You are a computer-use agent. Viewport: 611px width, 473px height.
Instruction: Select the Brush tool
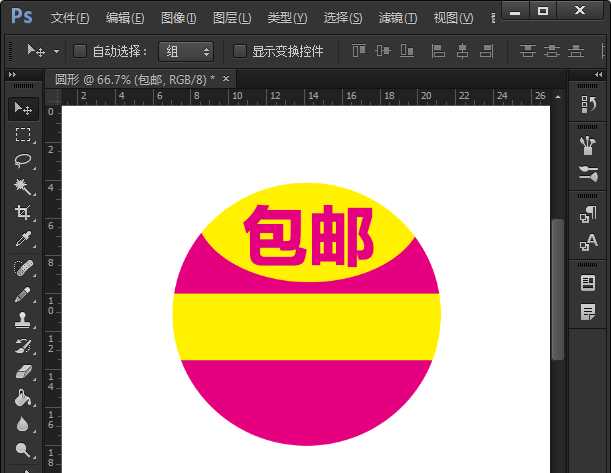tap(23, 295)
